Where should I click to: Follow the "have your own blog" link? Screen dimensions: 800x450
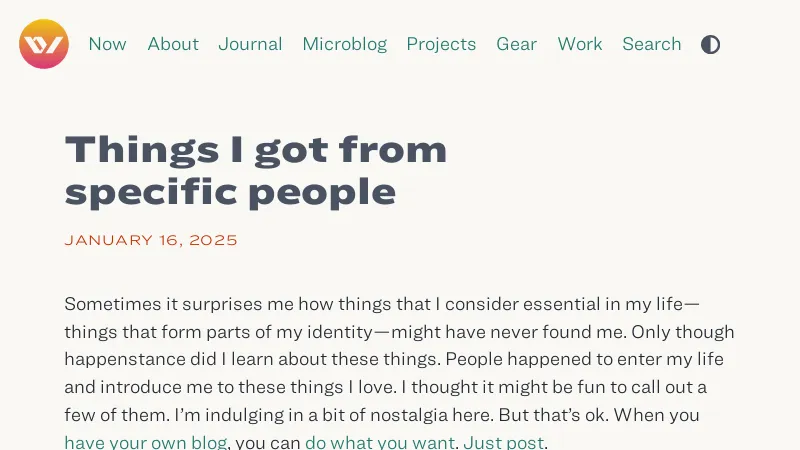(146, 442)
